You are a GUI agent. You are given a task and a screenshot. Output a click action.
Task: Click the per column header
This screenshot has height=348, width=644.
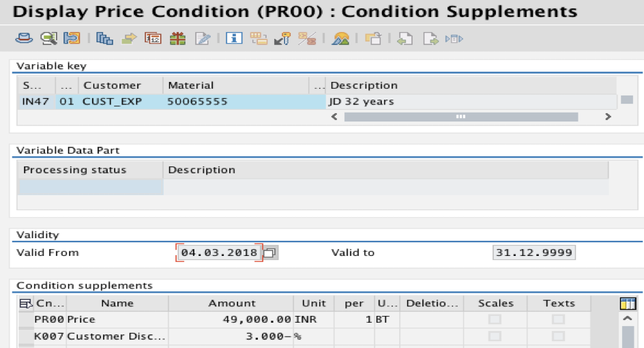(353, 303)
